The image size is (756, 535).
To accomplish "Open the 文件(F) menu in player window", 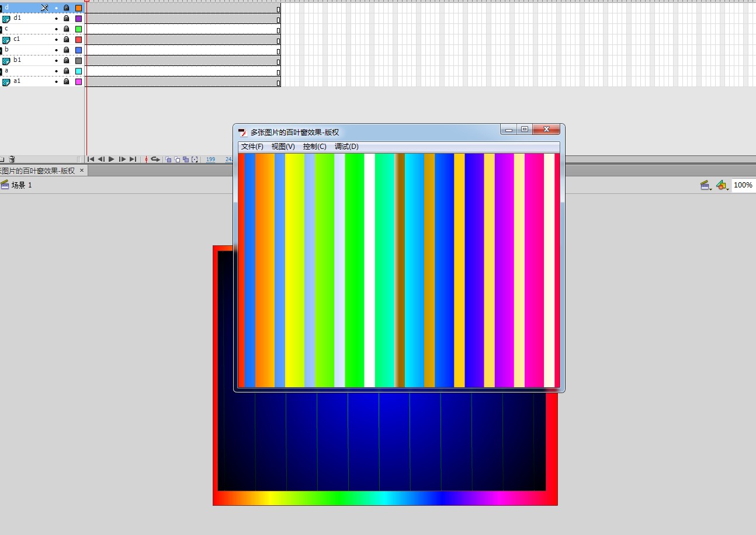I will click(252, 147).
